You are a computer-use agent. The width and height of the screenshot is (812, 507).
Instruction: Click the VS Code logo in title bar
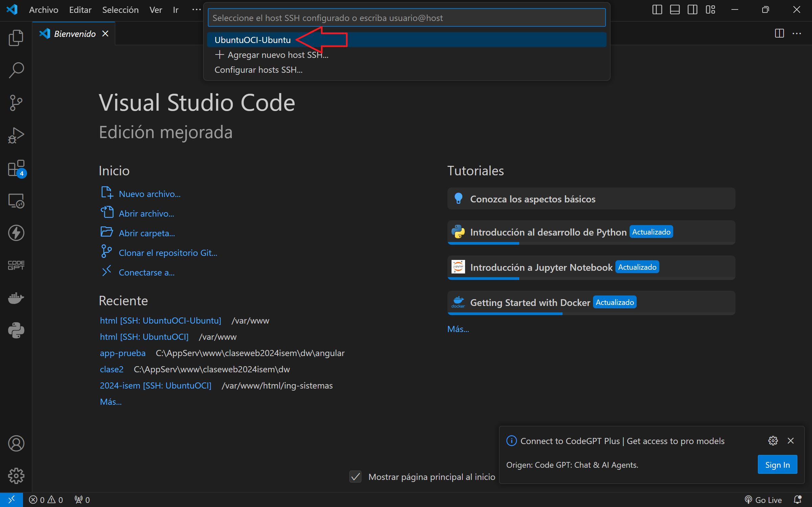[x=12, y=9]
